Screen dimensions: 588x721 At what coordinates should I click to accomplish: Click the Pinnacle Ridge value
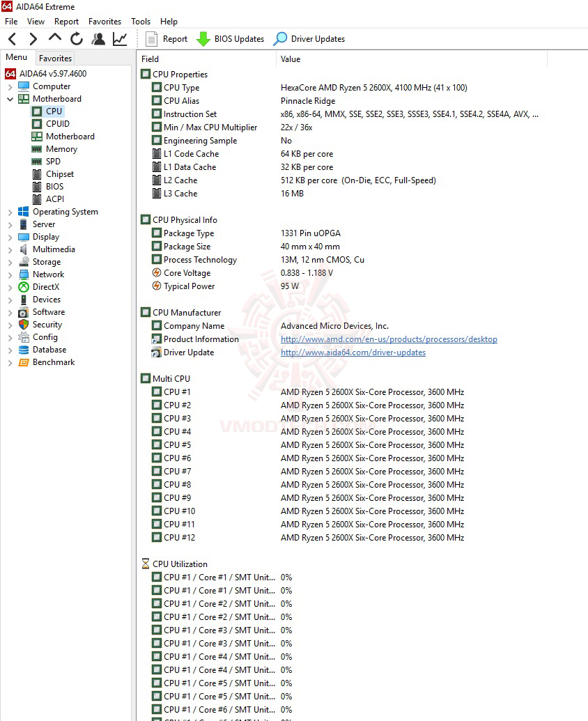coord(308,101)
